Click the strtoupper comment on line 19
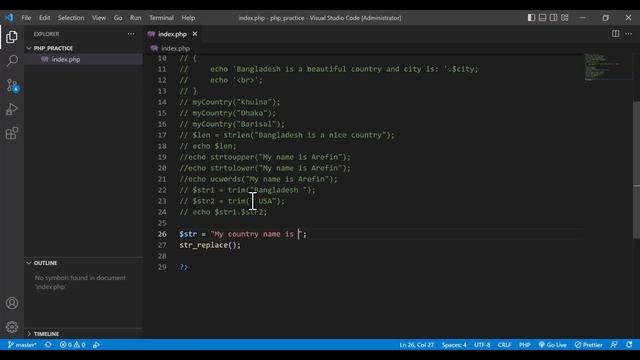 coord(265,157)
